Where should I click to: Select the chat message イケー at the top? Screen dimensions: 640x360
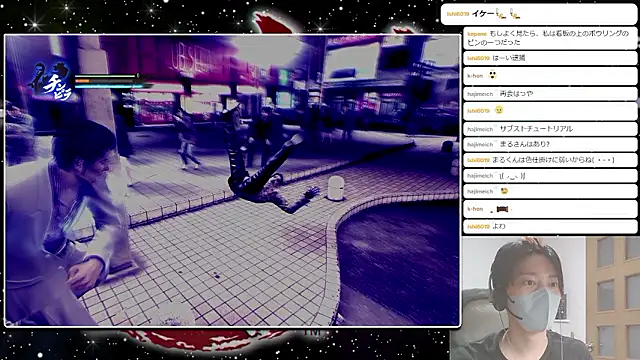[538, 14]
